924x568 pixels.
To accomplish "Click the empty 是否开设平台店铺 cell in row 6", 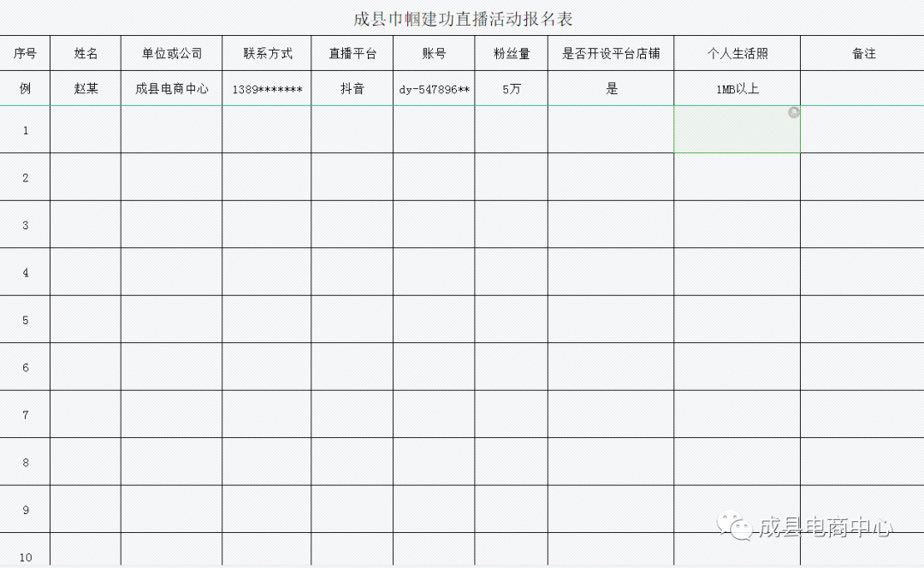I will [x=611, y=367].
